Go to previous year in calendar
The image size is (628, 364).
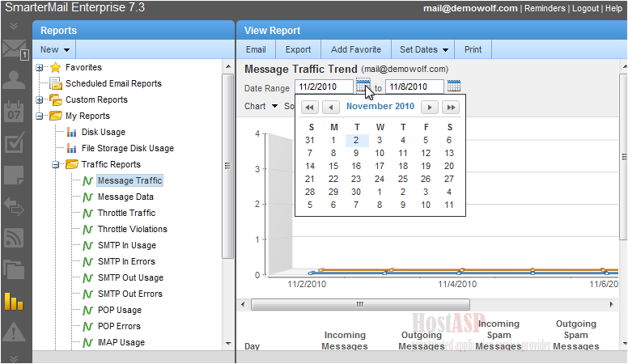pyautogui.click(x=309, y=108)
